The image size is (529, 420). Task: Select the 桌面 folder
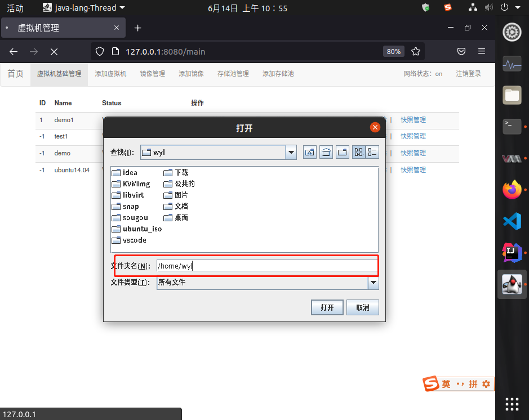(176, 218)
